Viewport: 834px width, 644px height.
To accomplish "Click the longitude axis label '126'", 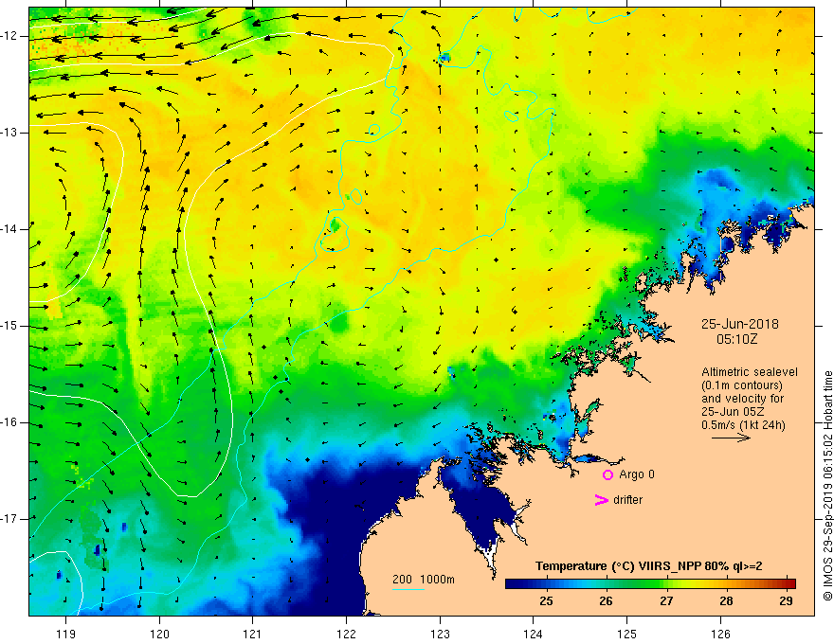I will (x=720, y=634).
